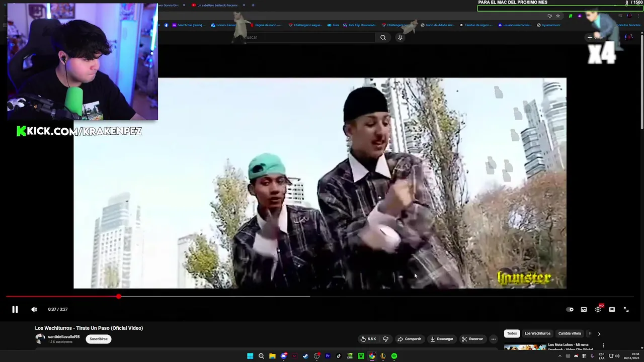Select the Todos filter chip
The width and height of the screenshot is (644, 362).
[512, 333]
